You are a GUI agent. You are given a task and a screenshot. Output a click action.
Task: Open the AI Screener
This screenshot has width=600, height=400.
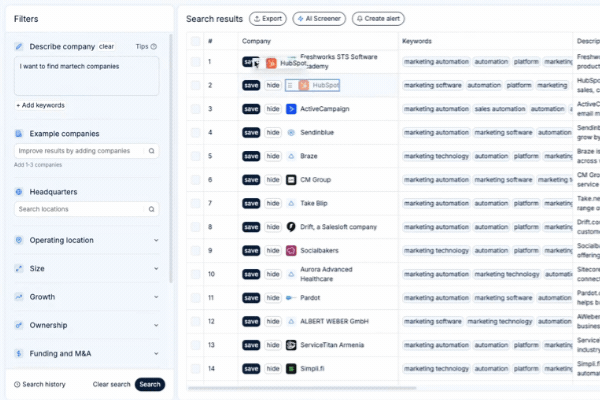click(319, 19)
